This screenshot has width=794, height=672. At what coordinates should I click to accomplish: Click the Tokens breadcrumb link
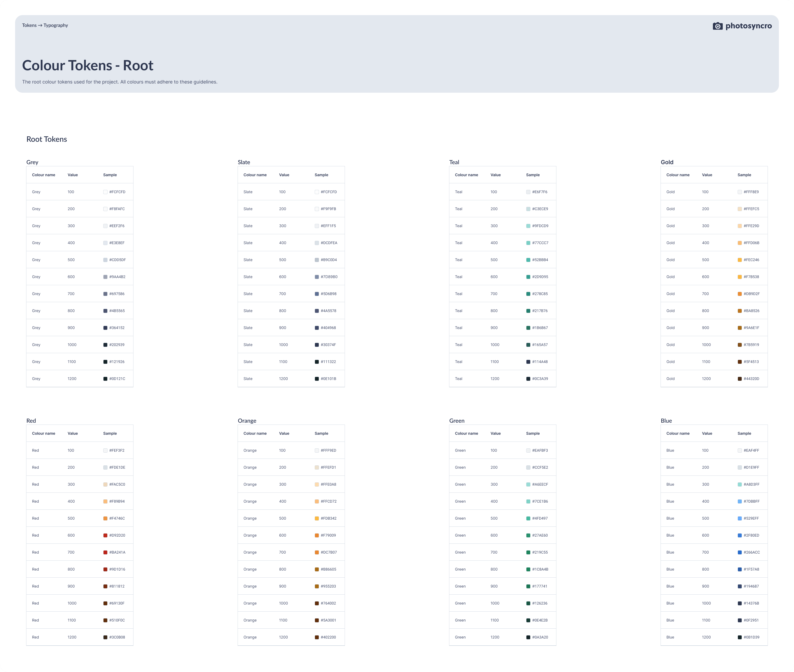pos(29,25)
